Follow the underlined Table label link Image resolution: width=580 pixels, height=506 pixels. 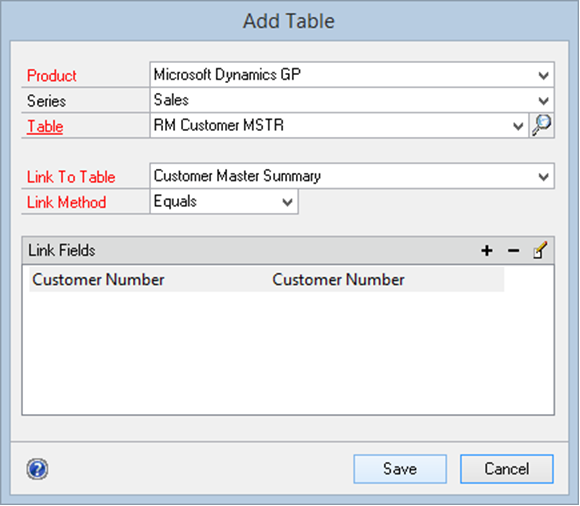pyautogui.click(x=45, y=126)
